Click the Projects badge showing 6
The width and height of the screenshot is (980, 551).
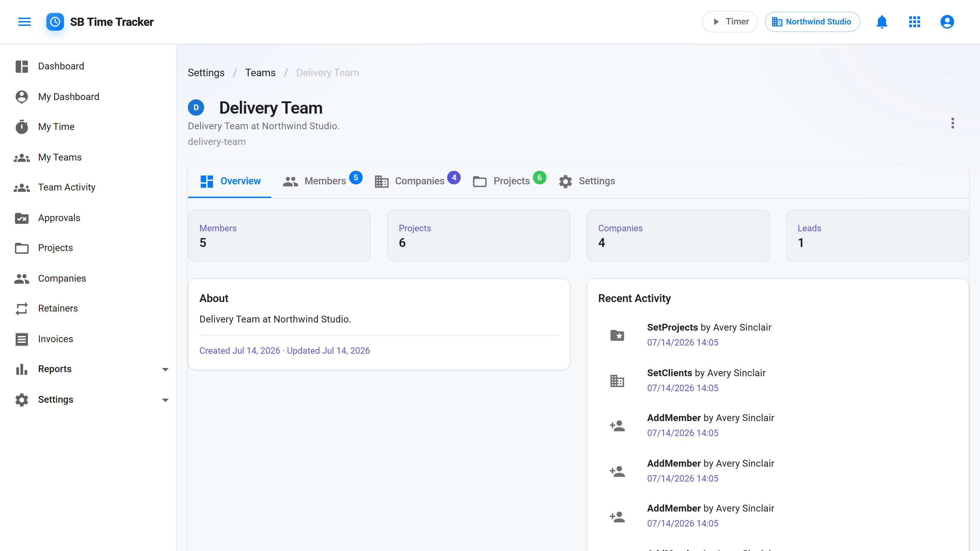(539, 177)
